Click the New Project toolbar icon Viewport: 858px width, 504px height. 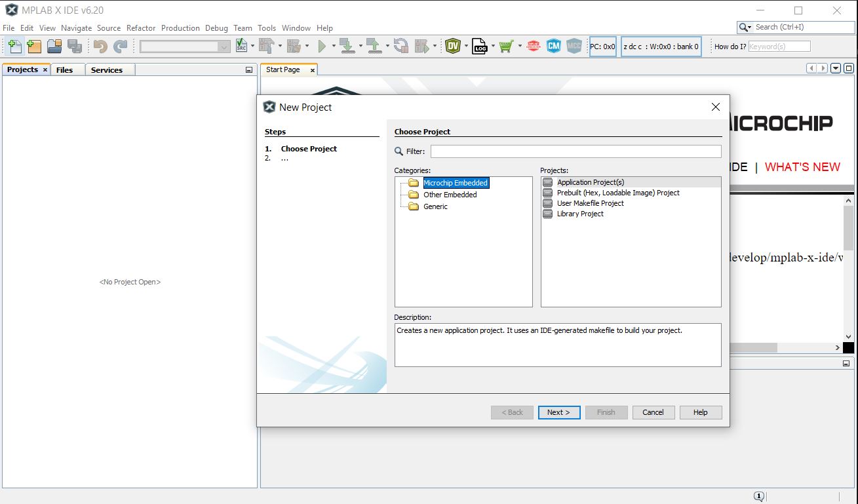34,47
